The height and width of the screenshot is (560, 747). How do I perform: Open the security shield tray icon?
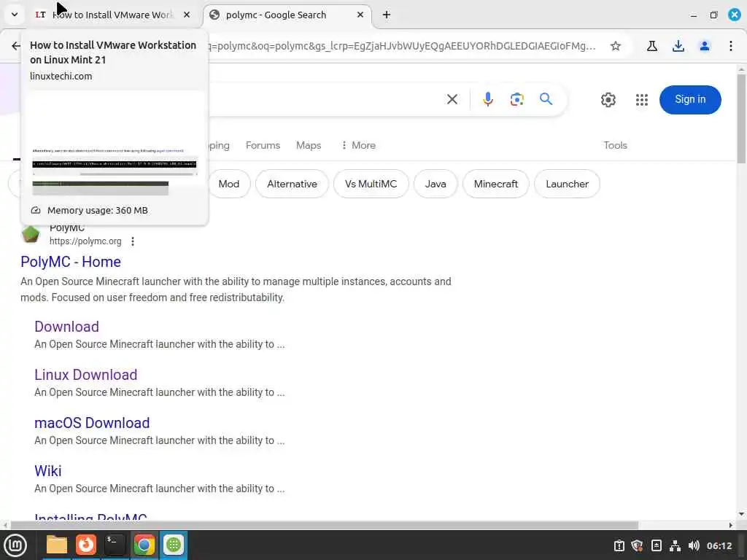point(637,545)
